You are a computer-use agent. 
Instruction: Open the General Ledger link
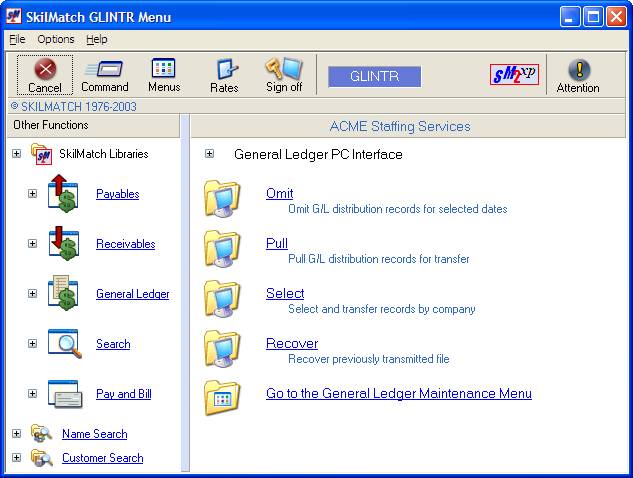pos(133,294)
